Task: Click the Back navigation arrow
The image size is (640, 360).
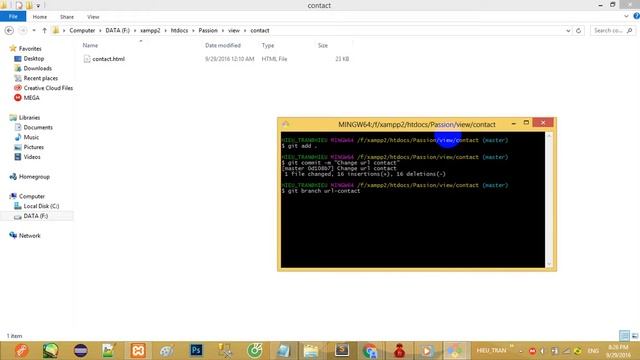Action: click(9, 31)
